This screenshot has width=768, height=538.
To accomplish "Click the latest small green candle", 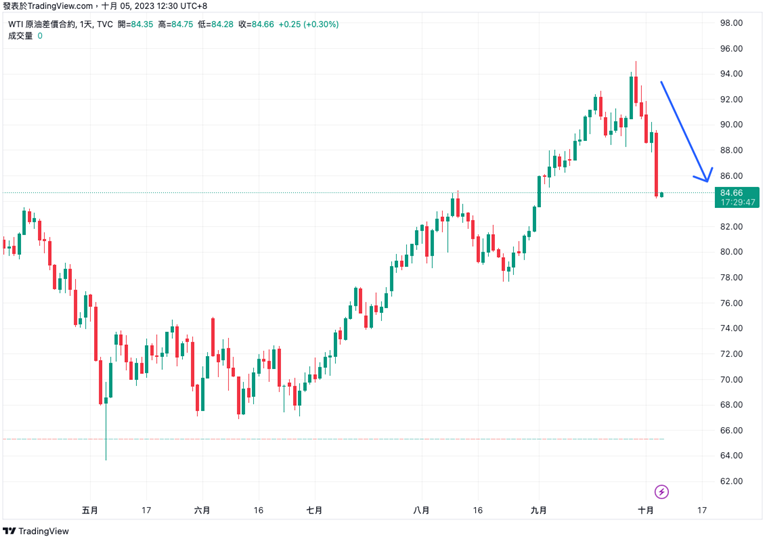I will point(662,194).
